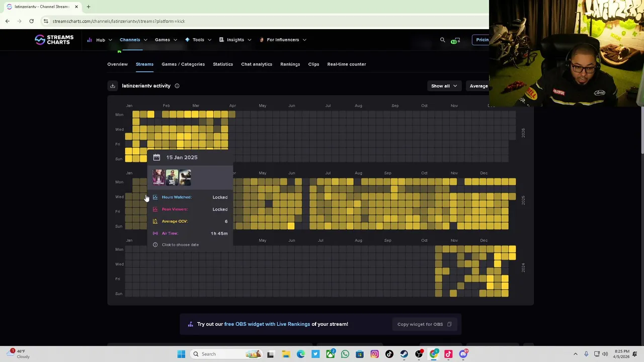
Task: Open Xbox app from taskbar
Action: (330, 354)
